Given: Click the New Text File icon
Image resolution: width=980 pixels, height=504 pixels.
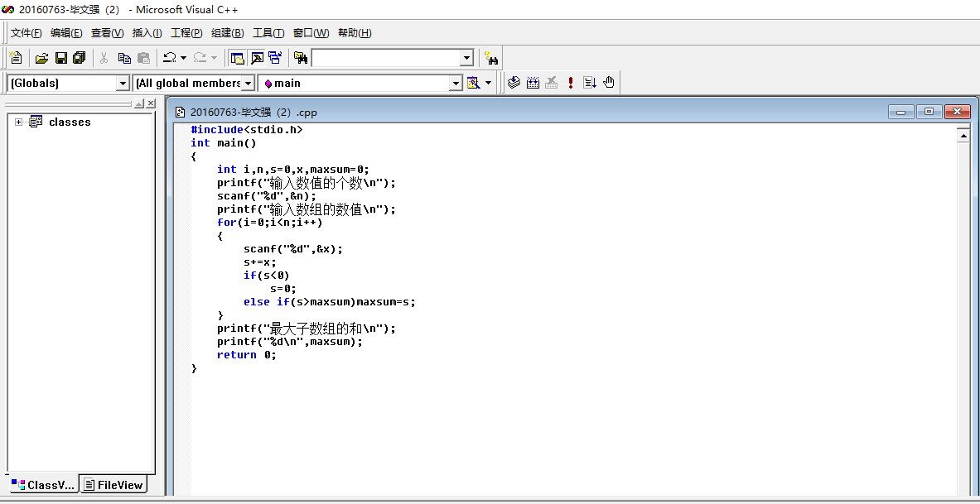Looking at the screenshot, I should 17,58.
